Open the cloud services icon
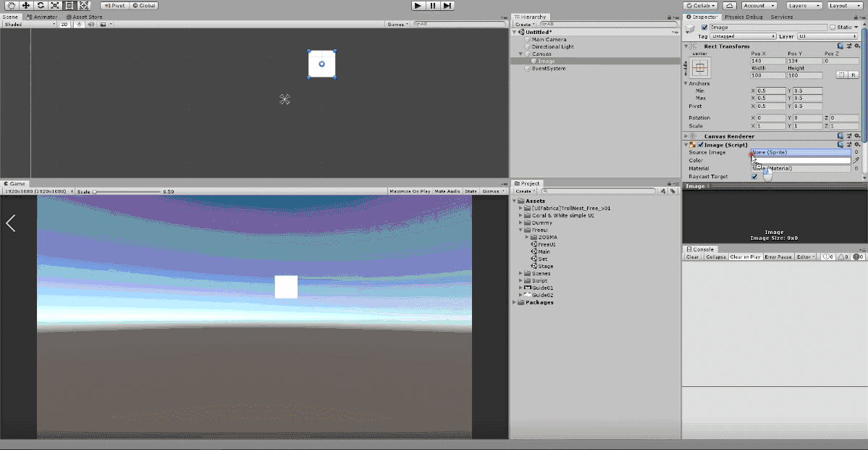868x450 pixels. (x=730, y=6)
